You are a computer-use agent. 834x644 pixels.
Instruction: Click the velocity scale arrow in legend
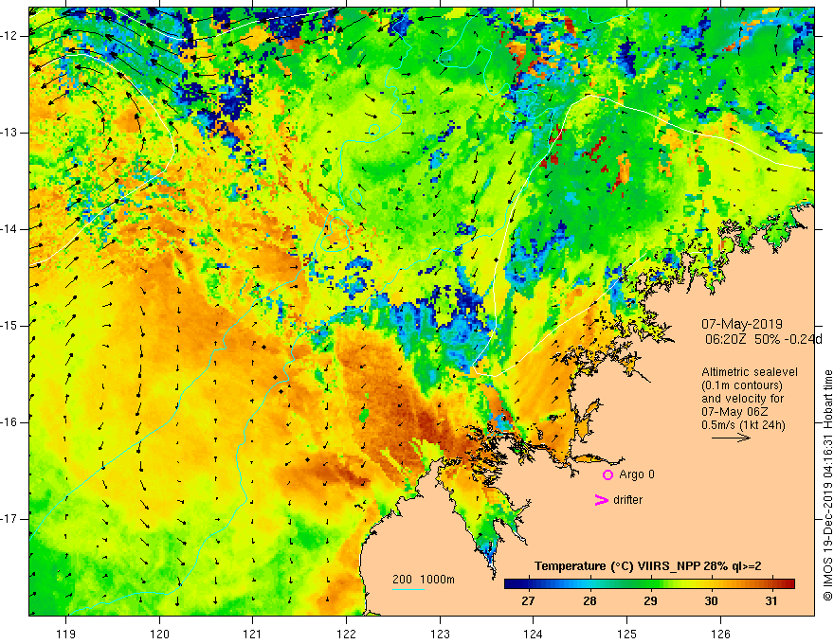pos(731,438)
